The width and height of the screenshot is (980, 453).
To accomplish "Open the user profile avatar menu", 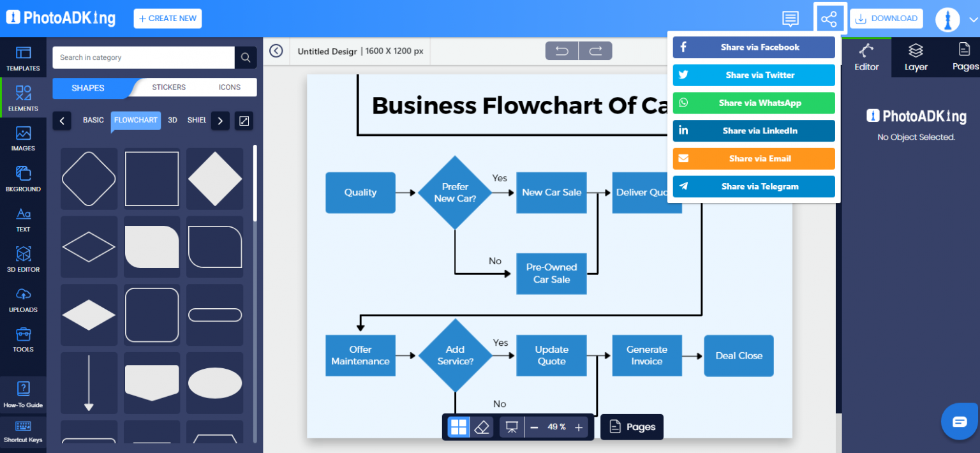I will [947, 19].
